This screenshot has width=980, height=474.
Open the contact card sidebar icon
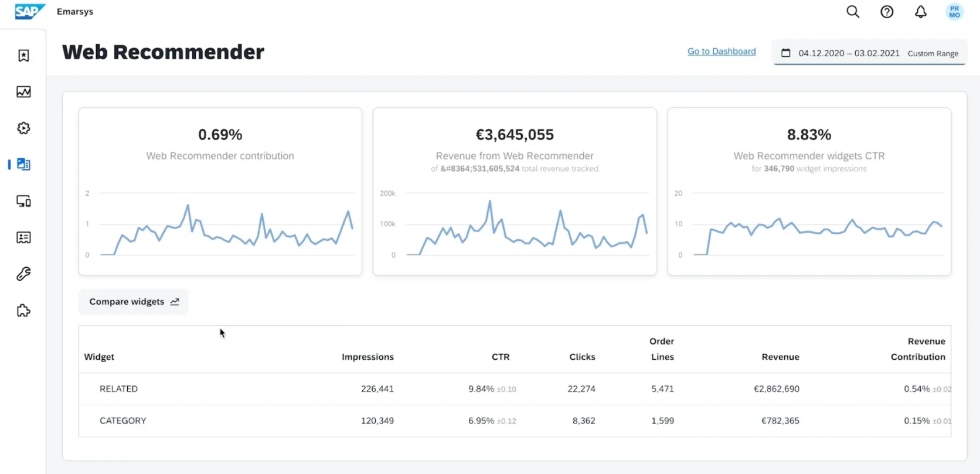pos(23,238)
